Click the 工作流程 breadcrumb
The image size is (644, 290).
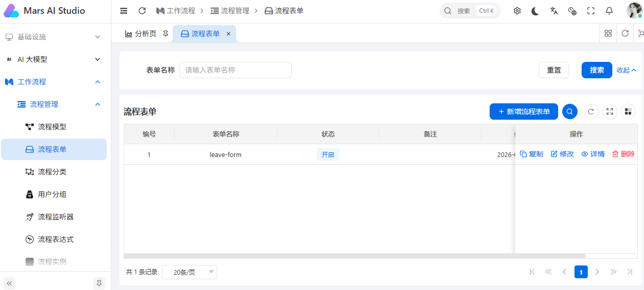[x=176, y=11]
